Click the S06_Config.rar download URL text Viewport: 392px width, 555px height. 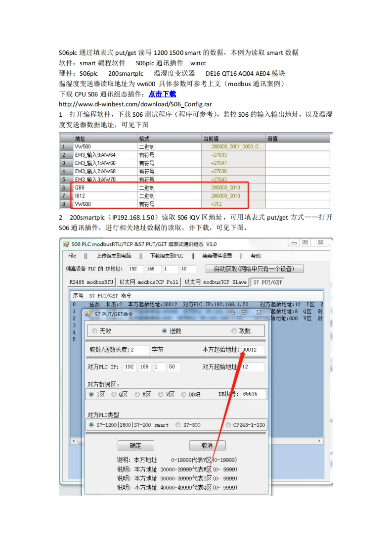(135, 104)
